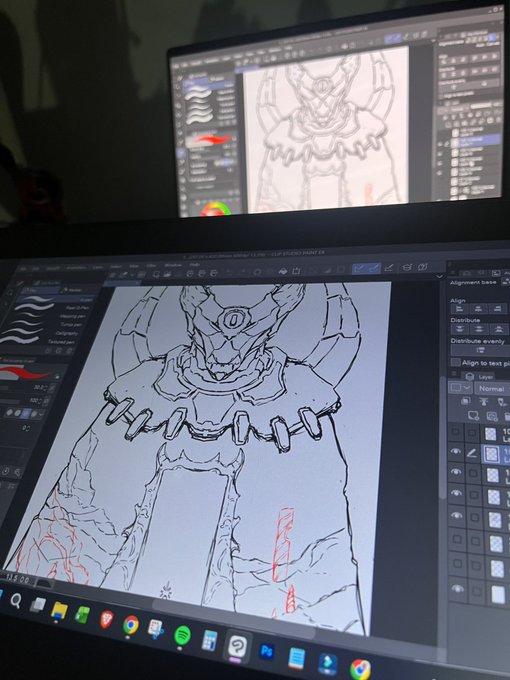This screenshot has height=680, width=510.
Task: Hide the fourth layer from top
Action: tap(456, 493)
